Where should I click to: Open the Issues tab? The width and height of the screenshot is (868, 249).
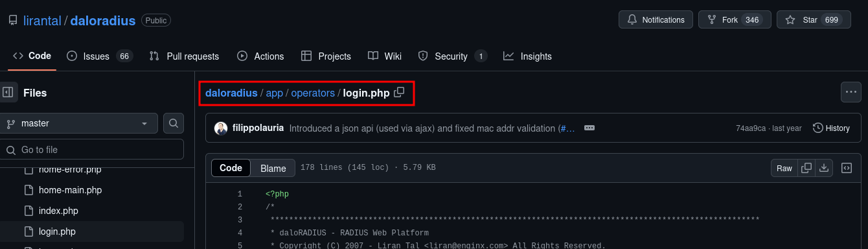(100, 56)
